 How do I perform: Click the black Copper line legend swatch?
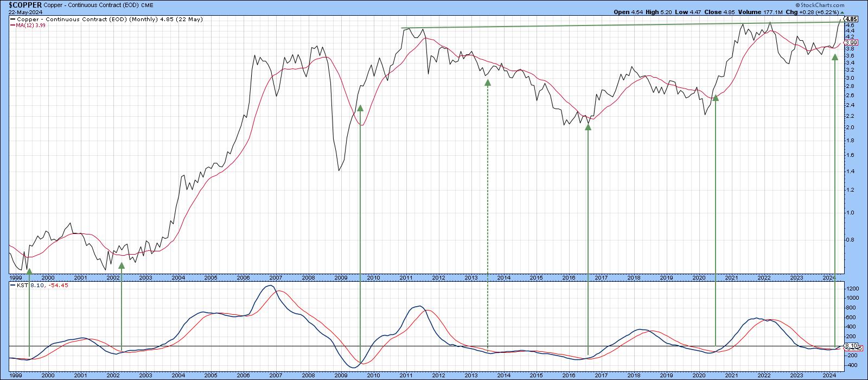click(x=12, y=19)
